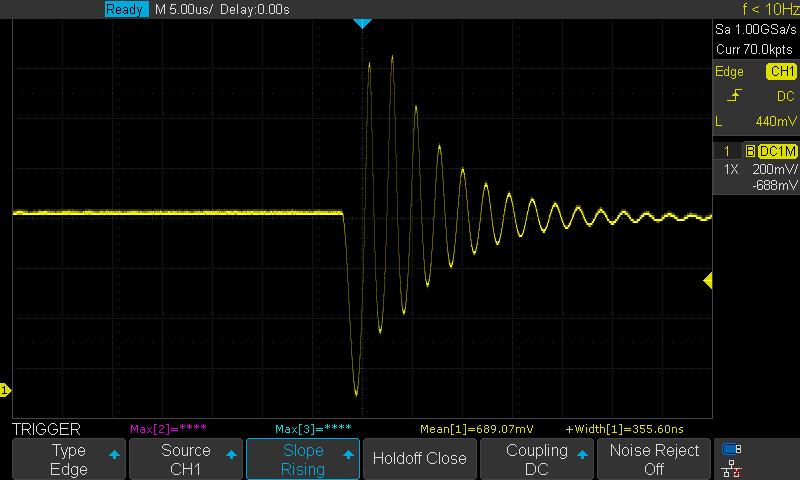Change the Slope Rising selection
The height and width of the screenshot is (480, 800).
point(303,459)
